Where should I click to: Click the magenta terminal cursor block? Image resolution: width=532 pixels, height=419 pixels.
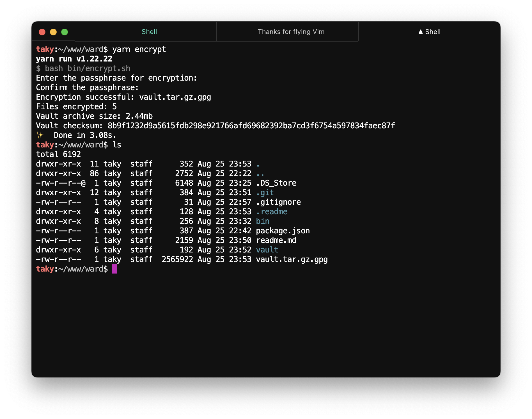[114, 269]
